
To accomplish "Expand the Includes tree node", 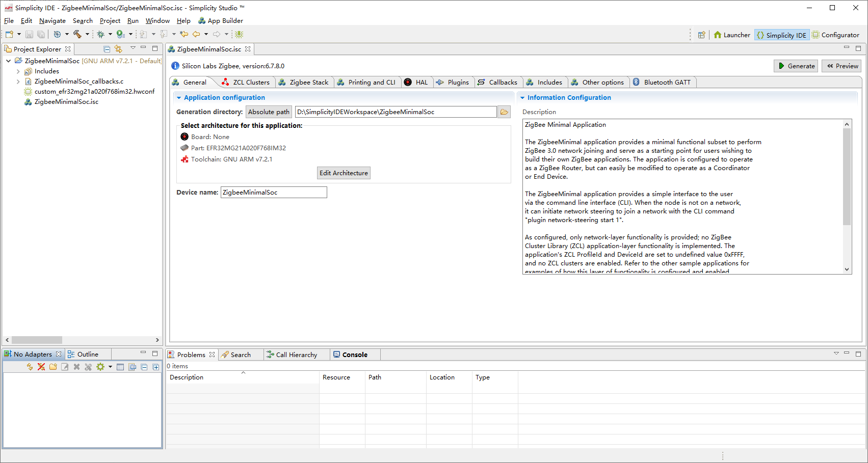I will (x=18, y=71).
